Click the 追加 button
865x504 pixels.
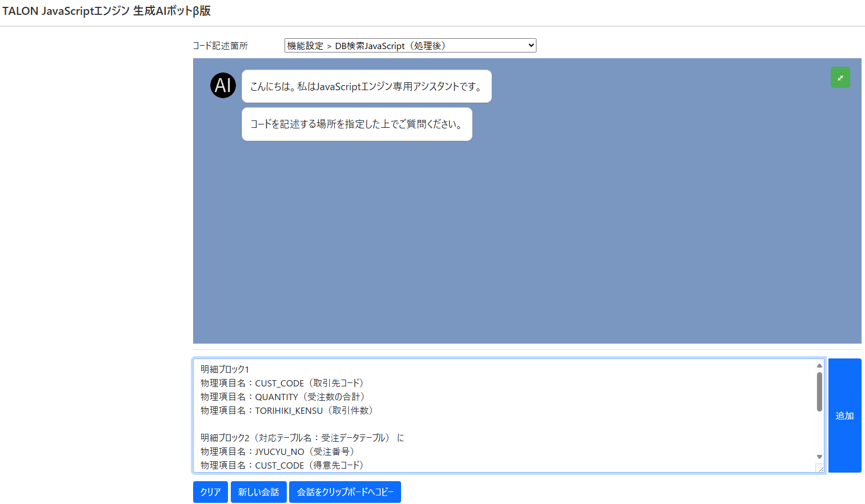(844, 416)
